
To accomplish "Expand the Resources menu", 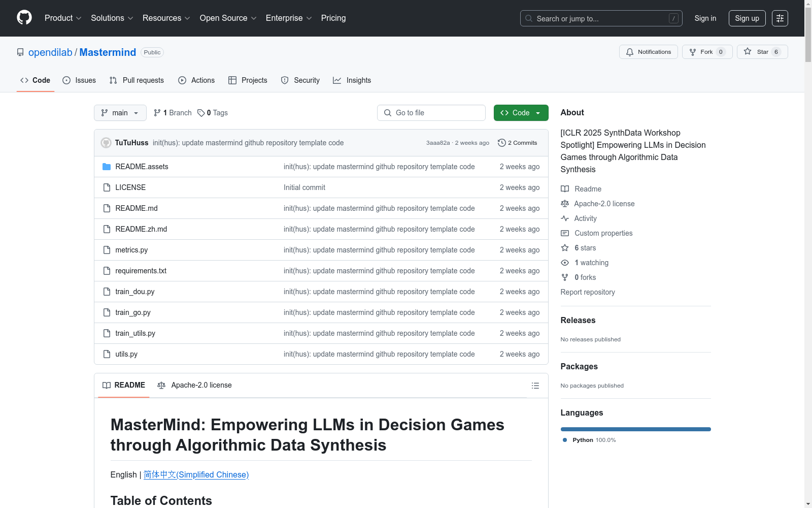I will click(166, 18).
